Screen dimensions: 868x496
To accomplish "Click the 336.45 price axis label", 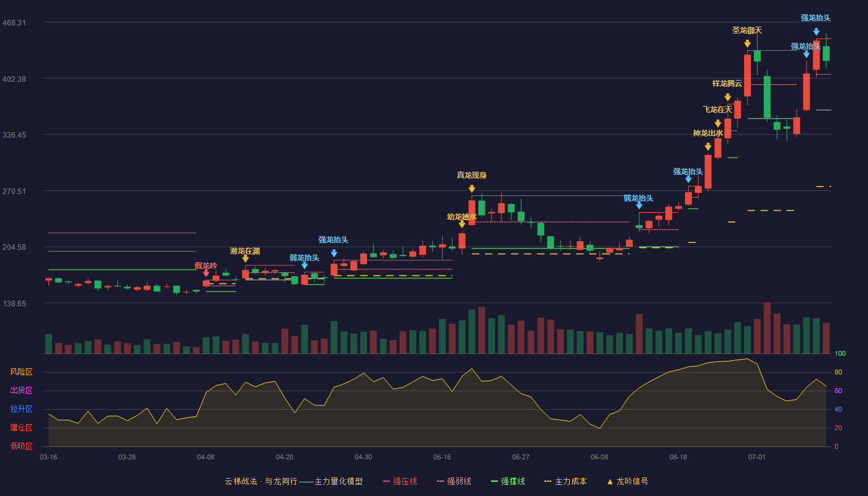I will coord(14,135).
